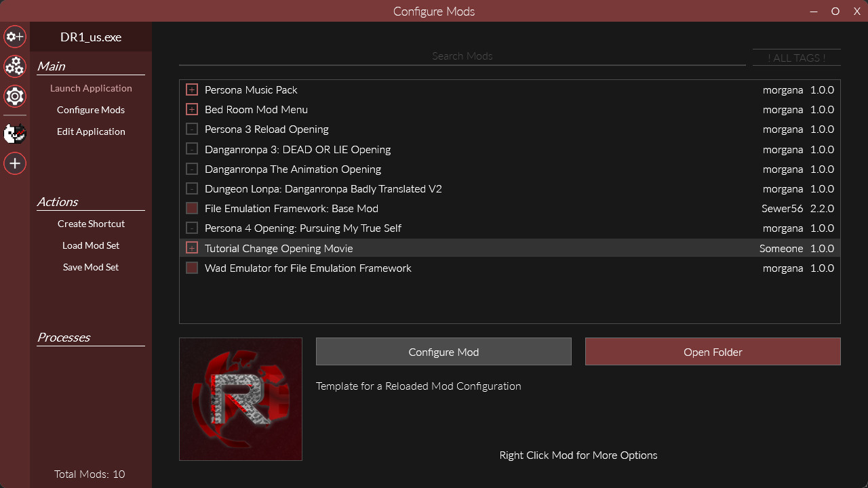This screenshot has height=488, width=868.
Task: Select Launch Application from the Main menu
Action: pyautogui.click(x=90, y=87)
